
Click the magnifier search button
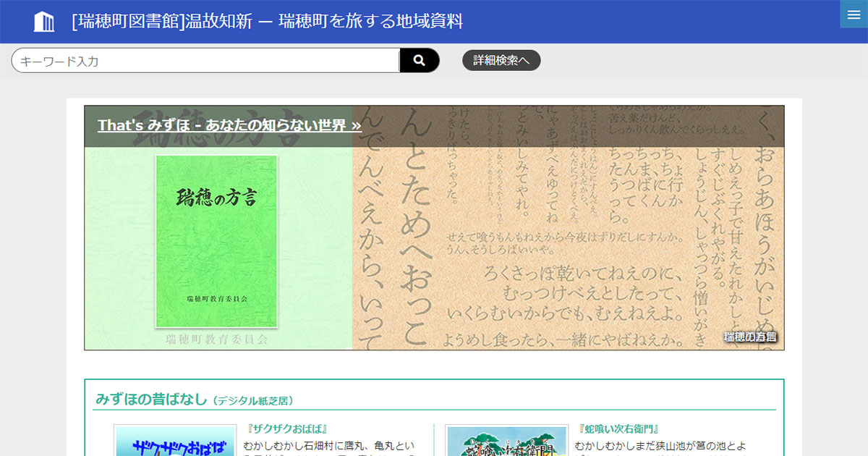(420, 61)
